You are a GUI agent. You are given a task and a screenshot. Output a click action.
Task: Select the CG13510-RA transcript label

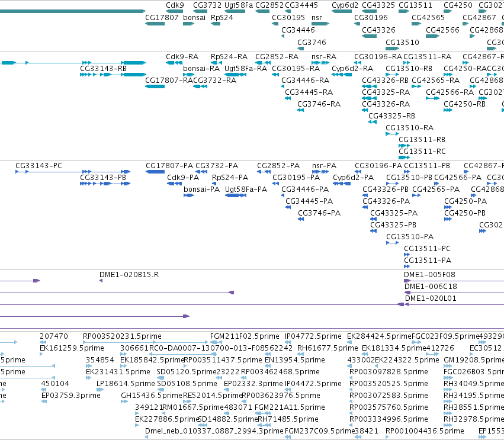[x=409, y=127]
